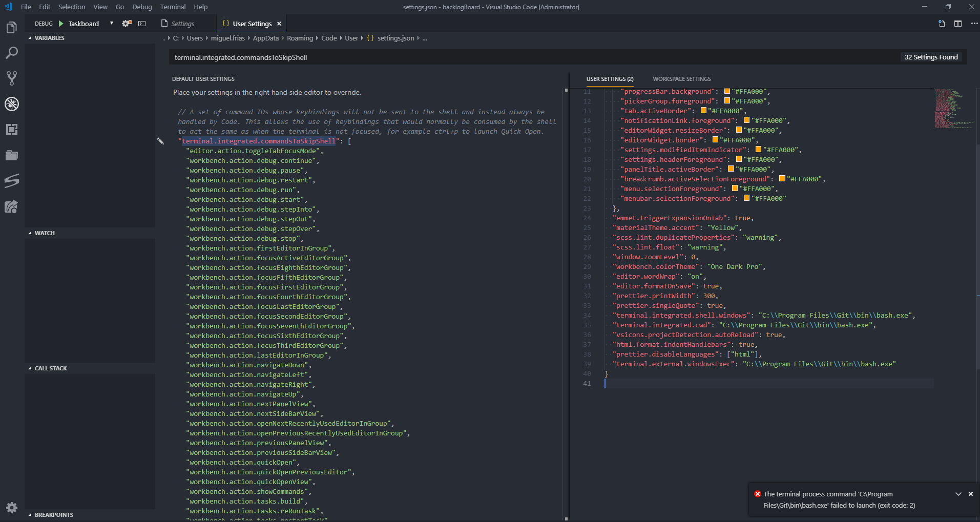Click the DEFAULT USER SETTINGS heading
The width and height of the screenshot is (980, 522).
coord(203,79)
